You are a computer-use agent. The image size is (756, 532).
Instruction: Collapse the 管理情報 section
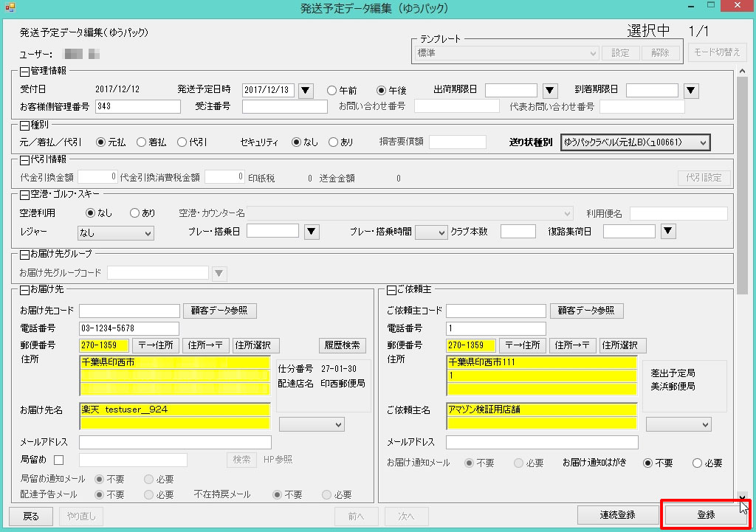[x=24, y=72]
